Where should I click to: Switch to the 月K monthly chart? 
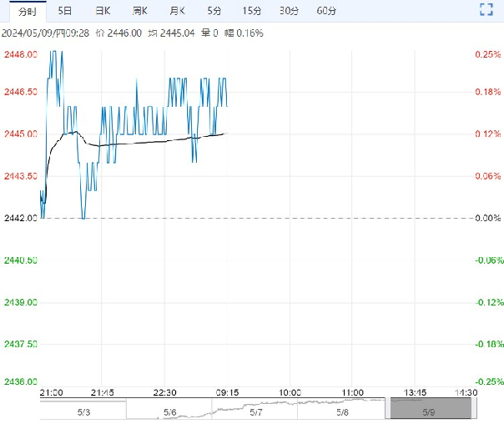(x=178, y=11)
